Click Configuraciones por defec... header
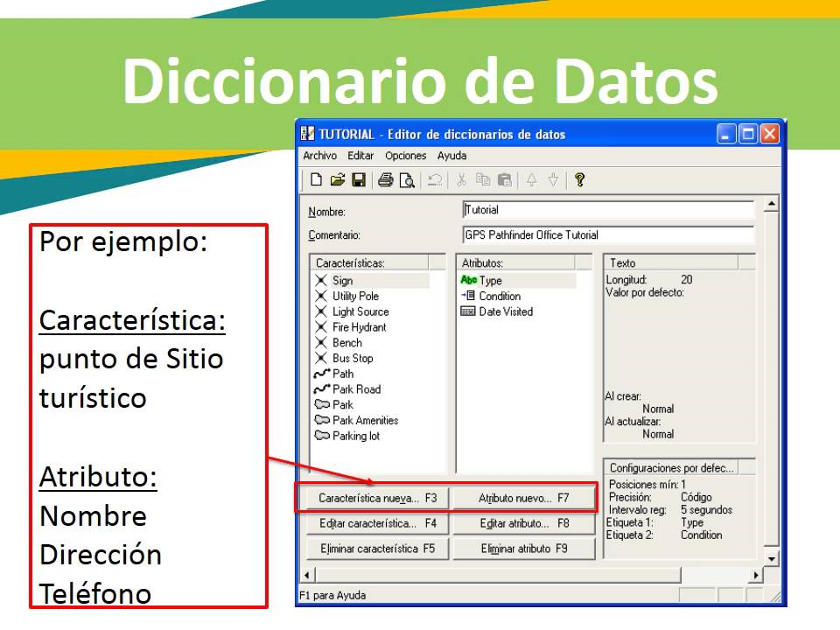The width and height of the screenshot is (840, 630). (x=671, y=467)
